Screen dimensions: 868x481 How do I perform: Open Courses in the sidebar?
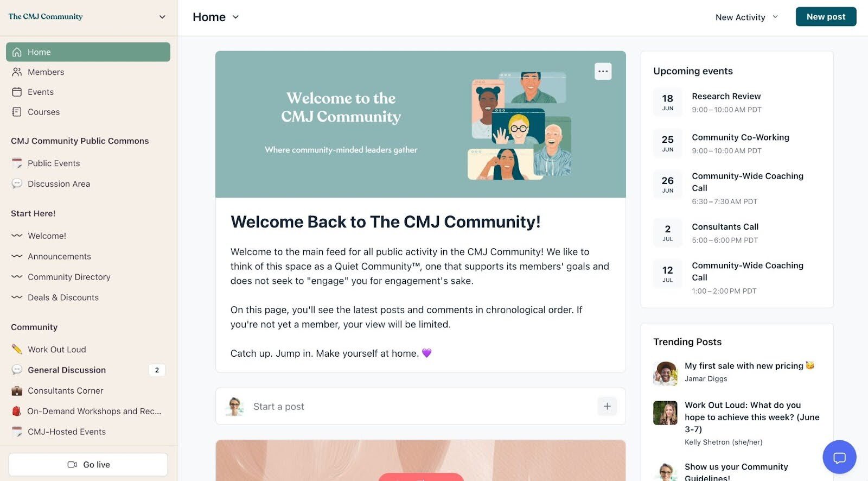(x=88, y=112)
